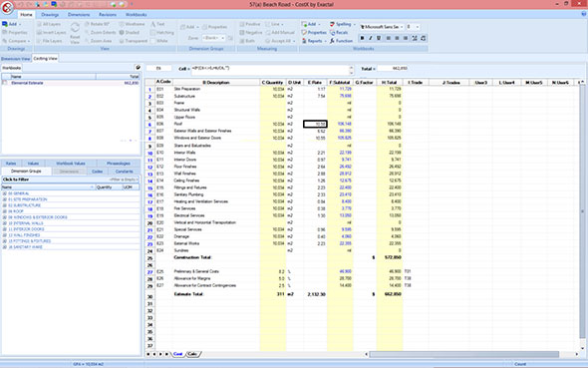588x368 pixels.
Task: Open the Calc sheet tab
Action: 192,354
